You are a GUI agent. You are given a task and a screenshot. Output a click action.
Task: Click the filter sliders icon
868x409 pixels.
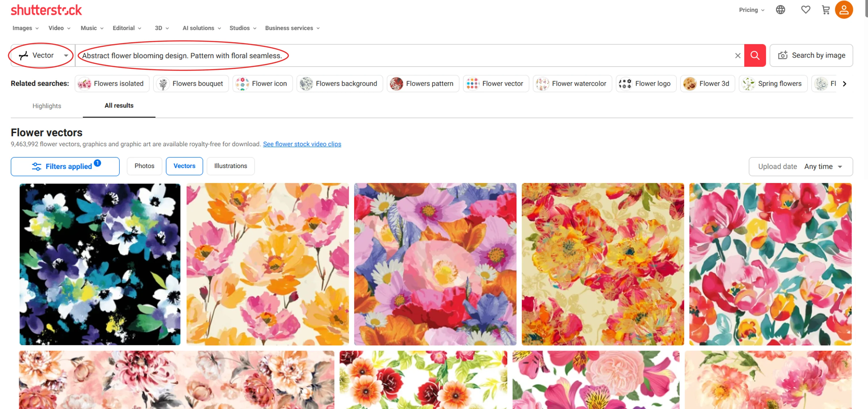point(36,166)
